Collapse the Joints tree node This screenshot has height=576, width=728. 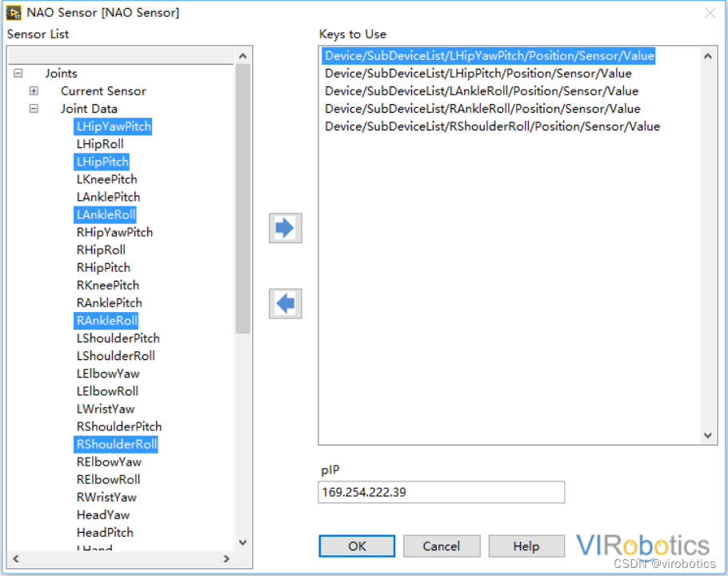18,74
